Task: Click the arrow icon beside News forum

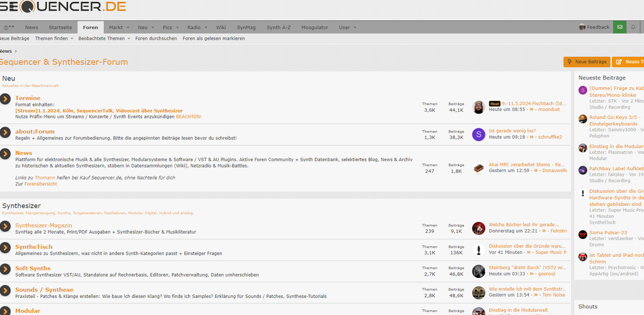Action: (x=5, y=154)
